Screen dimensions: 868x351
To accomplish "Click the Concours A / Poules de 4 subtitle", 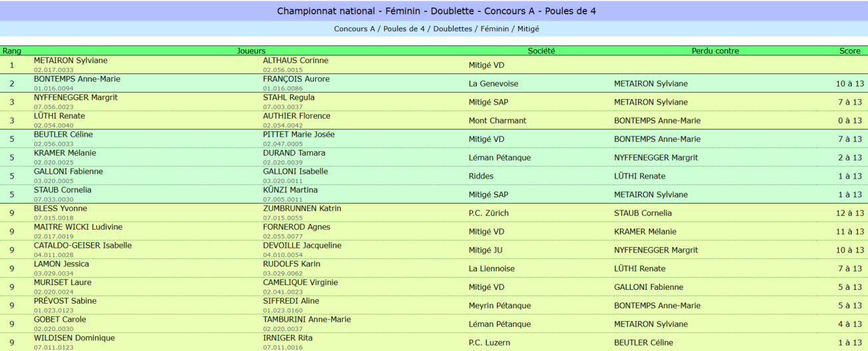I will (436, 29).
